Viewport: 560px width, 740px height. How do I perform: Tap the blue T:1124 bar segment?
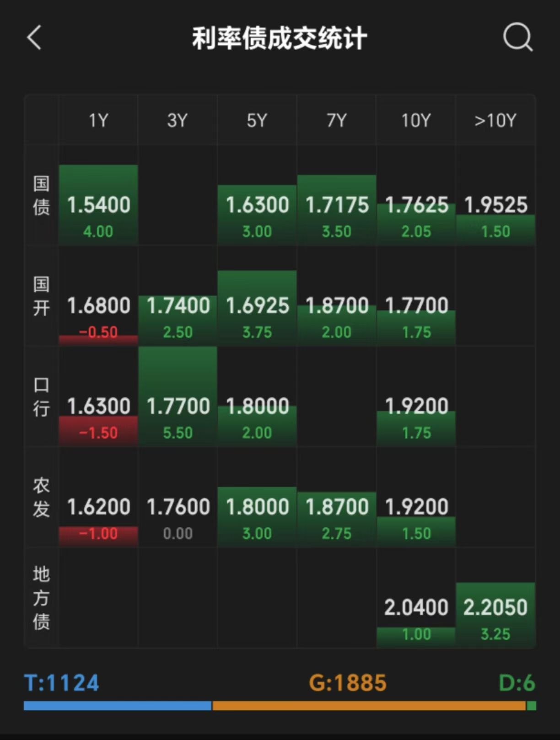point(118,706)
